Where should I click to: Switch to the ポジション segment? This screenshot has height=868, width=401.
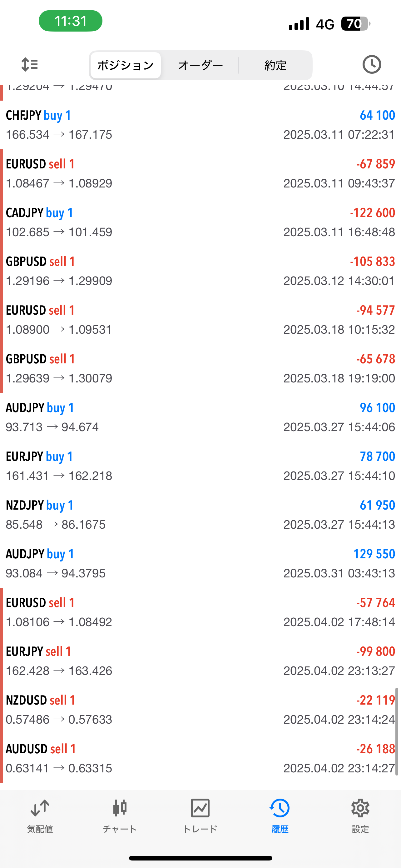tap(126, 65)
